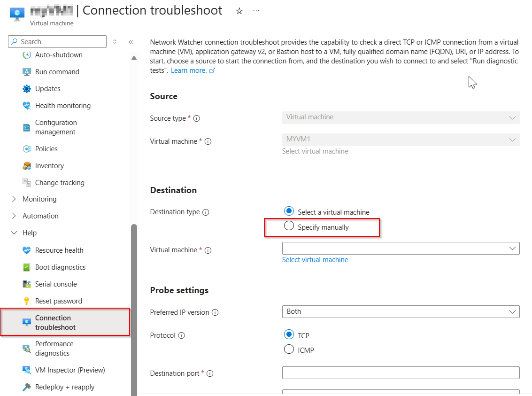The width and height of the screenshot is (532, 396).
Task: Select TCP protocol radio button
Action: coord(289,334)
